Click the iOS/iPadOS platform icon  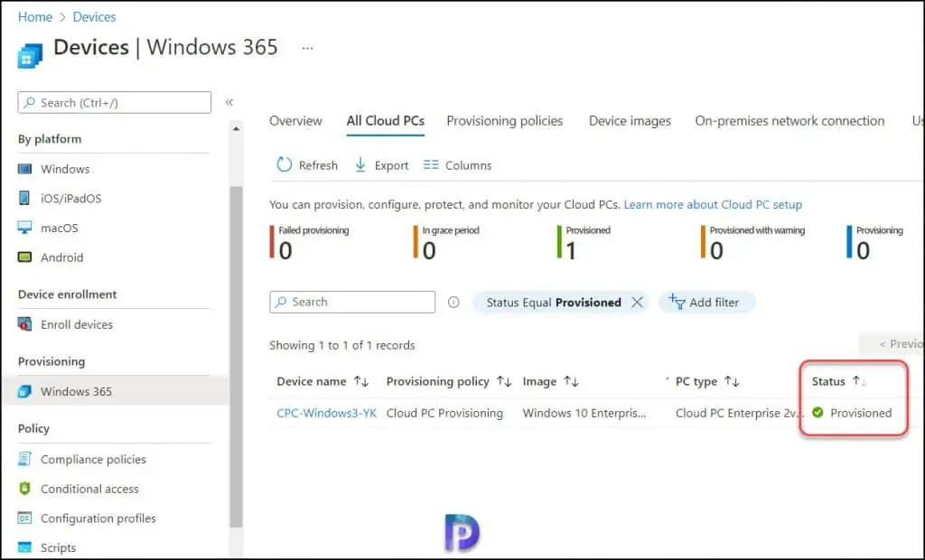point(24,198)
